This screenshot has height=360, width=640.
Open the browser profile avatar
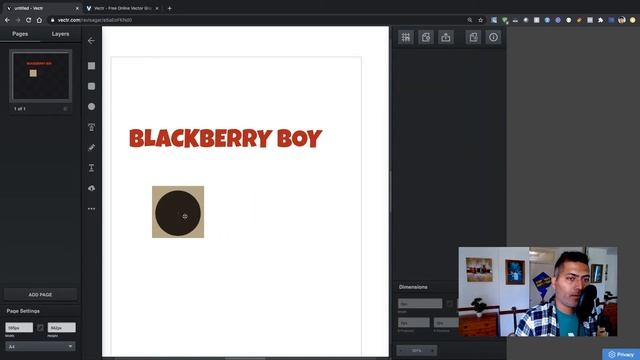coord(622,20)
